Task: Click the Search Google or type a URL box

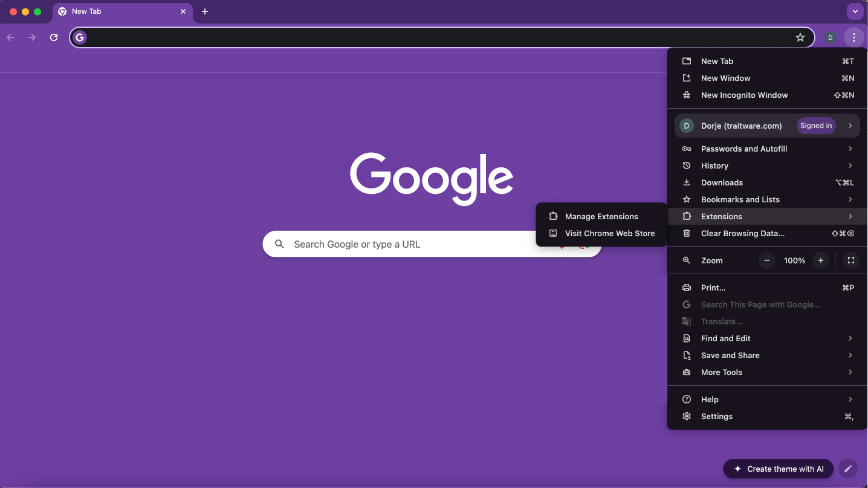Action: tap(432, 244)
